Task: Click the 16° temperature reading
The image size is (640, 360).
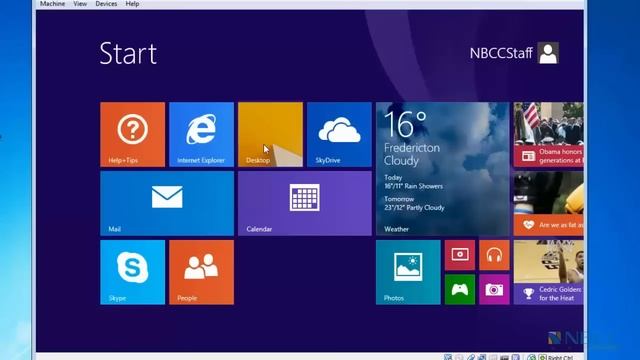Action: 405,124
